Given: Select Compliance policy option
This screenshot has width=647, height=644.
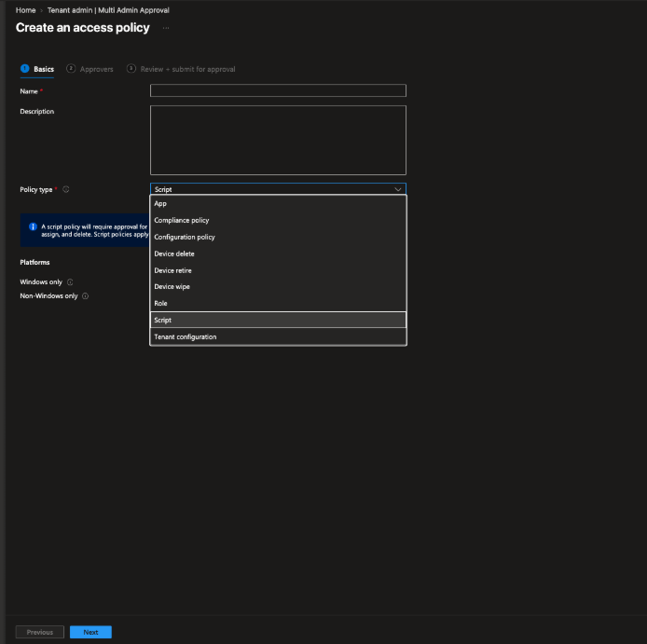Looking at the screenshot, I should (x=278, y=220).
